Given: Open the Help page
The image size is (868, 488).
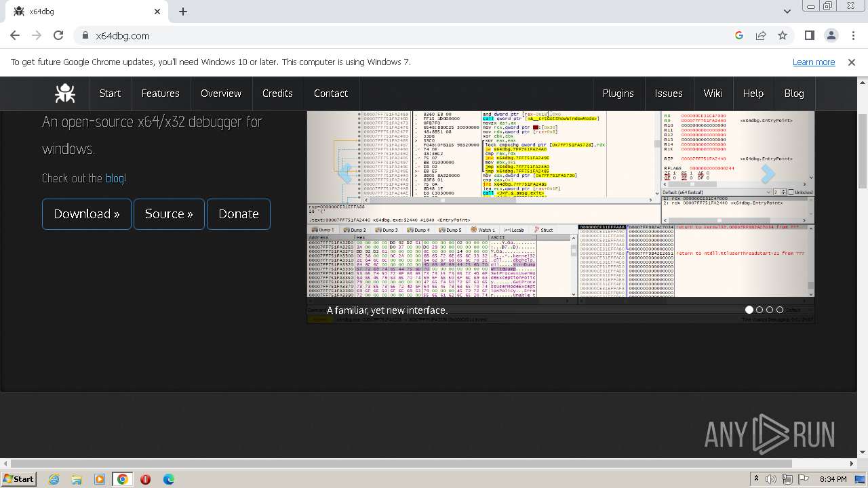Looking at the screenshot, I should tap(753, 94).
